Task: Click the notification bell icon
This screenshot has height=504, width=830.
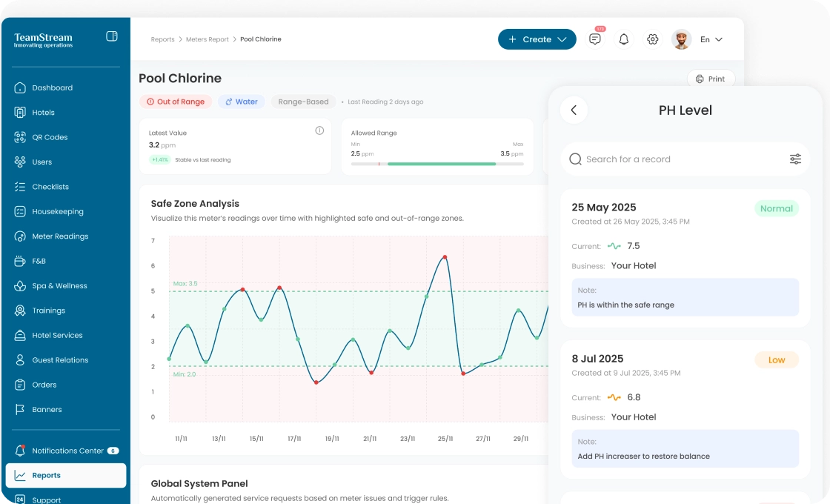Action: (x=624, y=40)
